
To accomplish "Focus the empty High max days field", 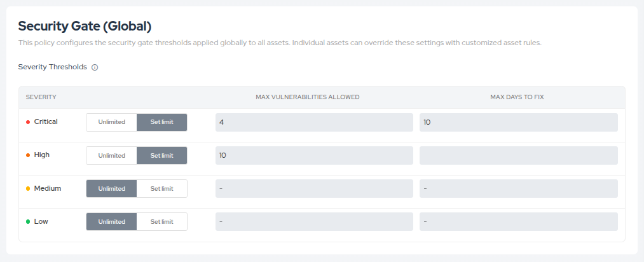I will [518, 155].
